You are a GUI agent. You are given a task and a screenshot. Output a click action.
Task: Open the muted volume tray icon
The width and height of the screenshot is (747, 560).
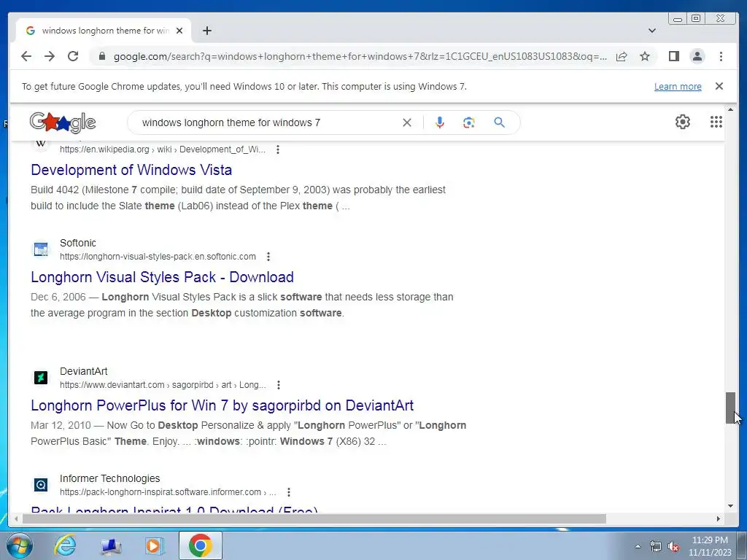pyautogui.click(x=673, y=546)
